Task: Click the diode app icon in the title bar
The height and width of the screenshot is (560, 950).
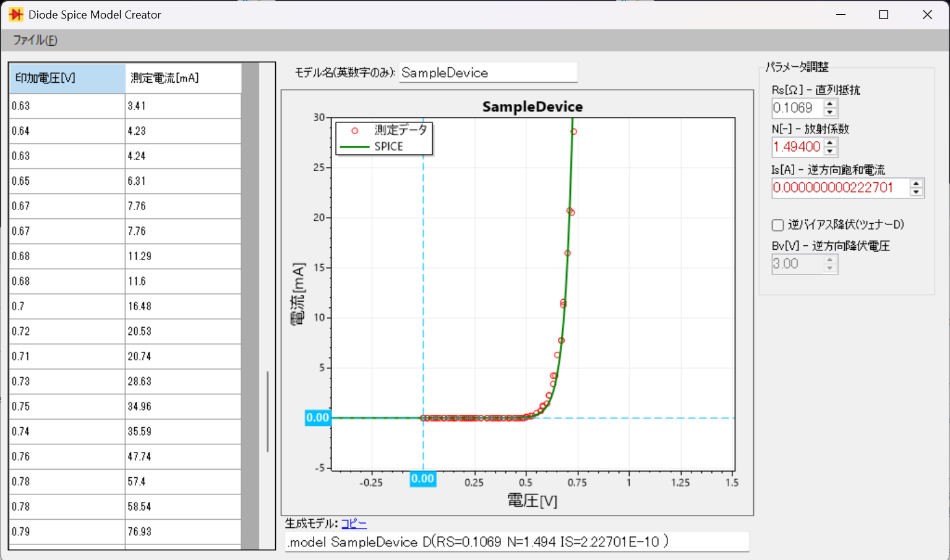Action: pyautogui.click(x=15, y=14)
